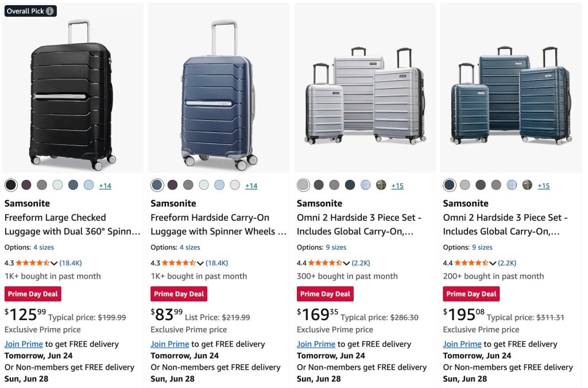Image resolution: width=588 pixels, height=388 pixels.
Task: Select the white swatch on the Carry-On product
Action: coord(235,185)
